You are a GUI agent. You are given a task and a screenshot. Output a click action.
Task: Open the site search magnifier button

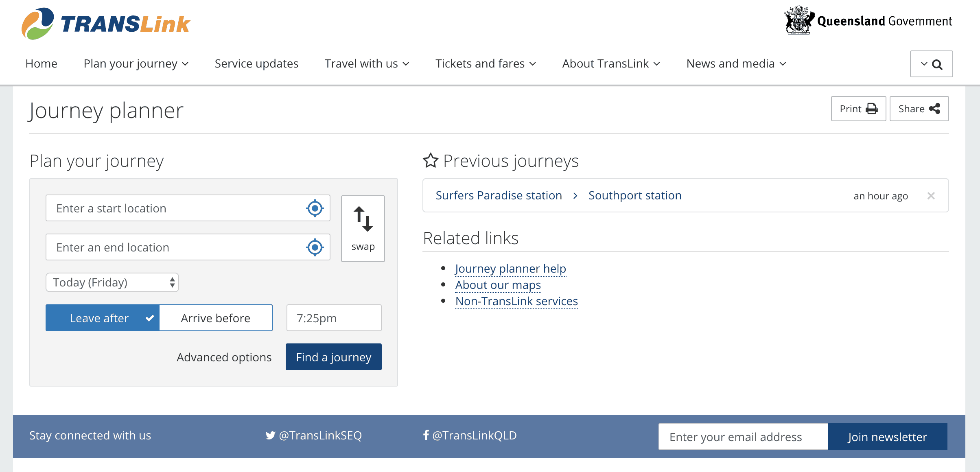click(931, 64)
